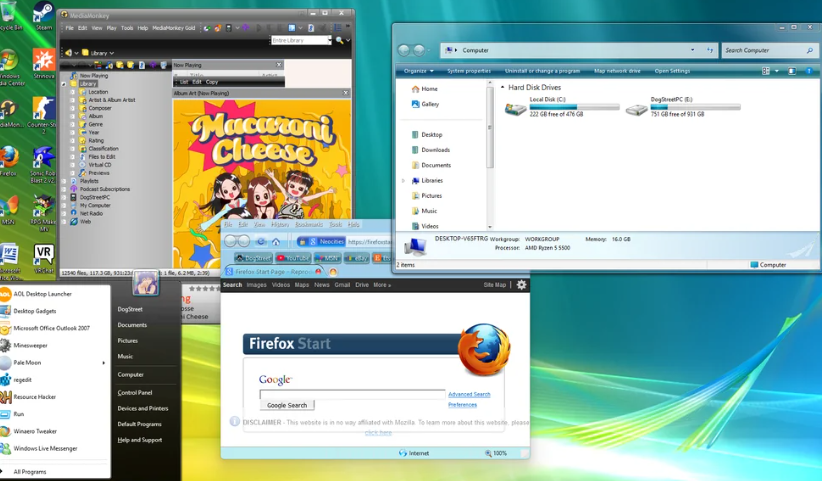Click the Search Computer field
Viewport: 822px width, 481px height.
pyautogui.click(x=763, y=50)
